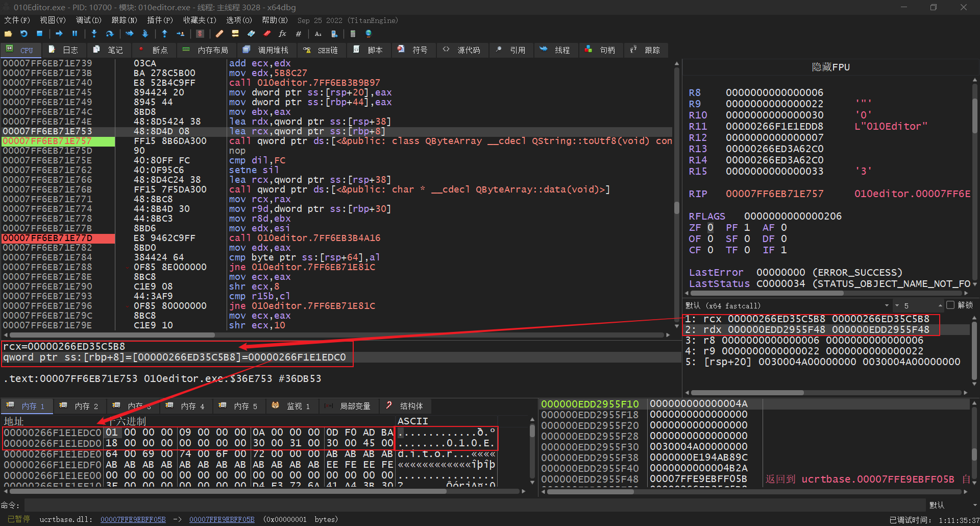Open the 插件 menu
The height and width of the screenshot is (526, 980).
159,20
